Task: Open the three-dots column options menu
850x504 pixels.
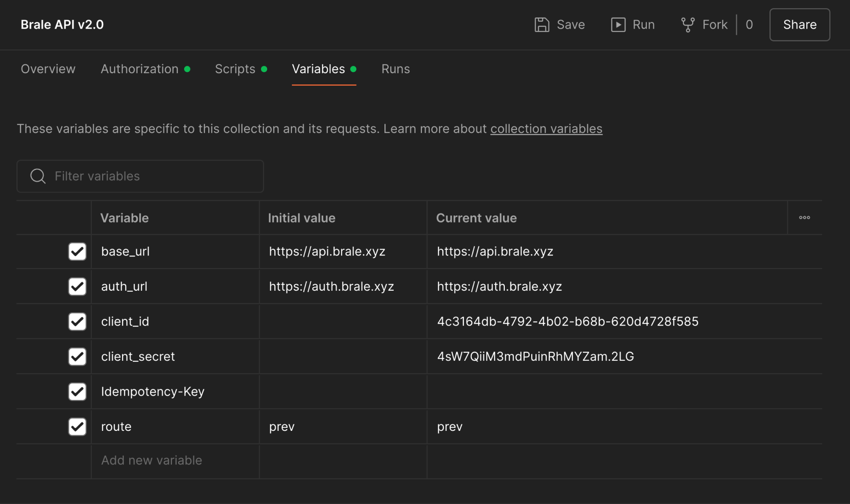Action: click(805, 218)
